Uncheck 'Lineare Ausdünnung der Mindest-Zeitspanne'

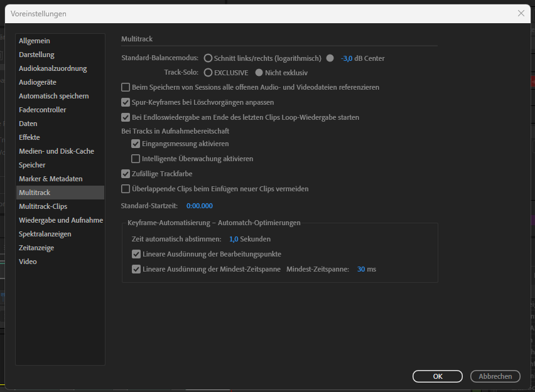pos(136,269)
